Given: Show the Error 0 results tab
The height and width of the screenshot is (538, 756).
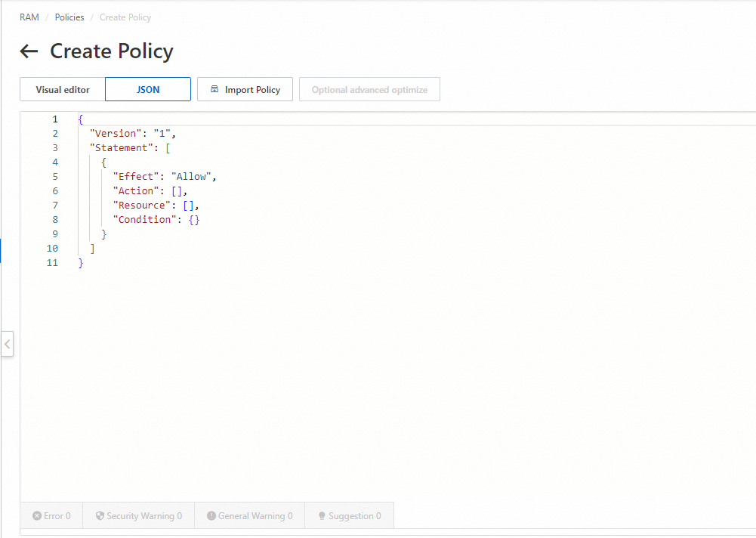Looking at the screenshot, I should tap(51, 516).
